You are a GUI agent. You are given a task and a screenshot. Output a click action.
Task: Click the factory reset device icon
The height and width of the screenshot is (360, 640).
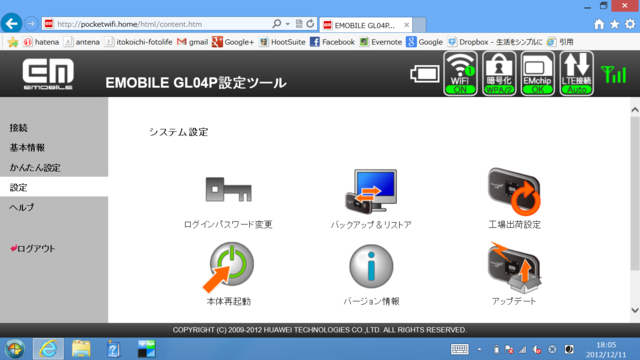(x=514, y=191)
